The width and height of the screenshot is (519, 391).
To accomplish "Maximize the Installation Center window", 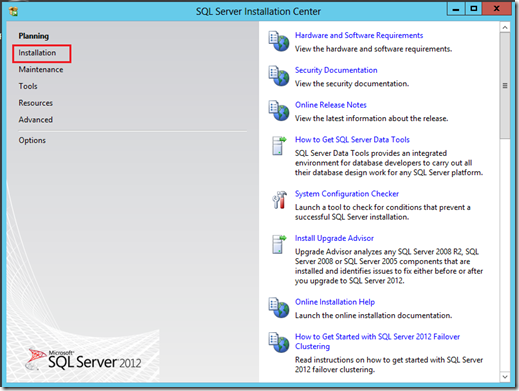I will (x=473, y=9).
